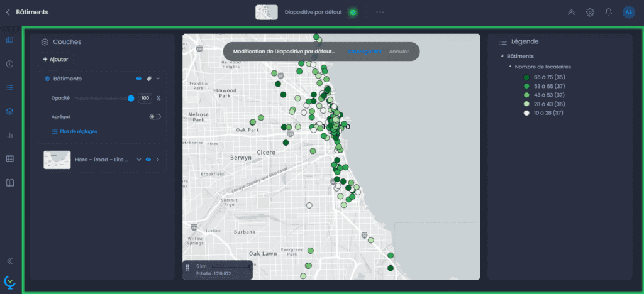The image size is (644, 294).
Task: Enable the Agrégat toggle
Action: pos(155,117)
